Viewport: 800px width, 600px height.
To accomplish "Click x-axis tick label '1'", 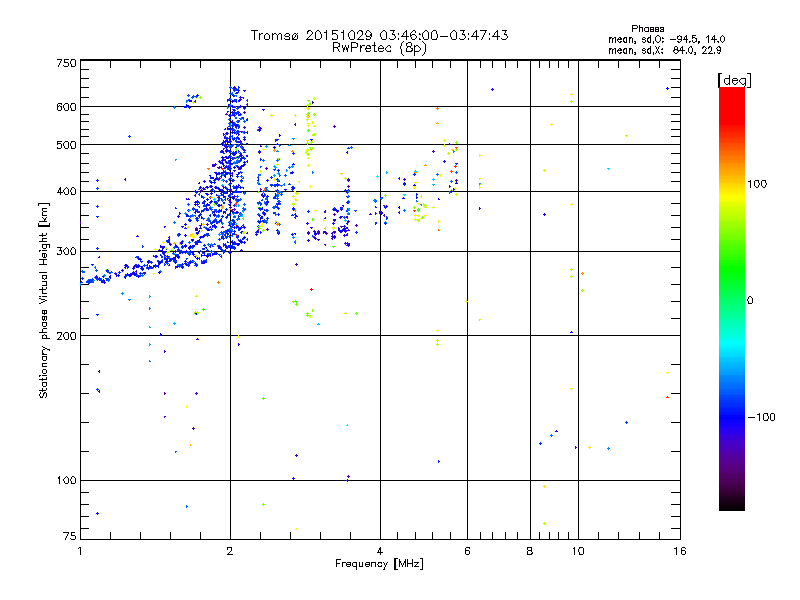I will click(80, 551).
